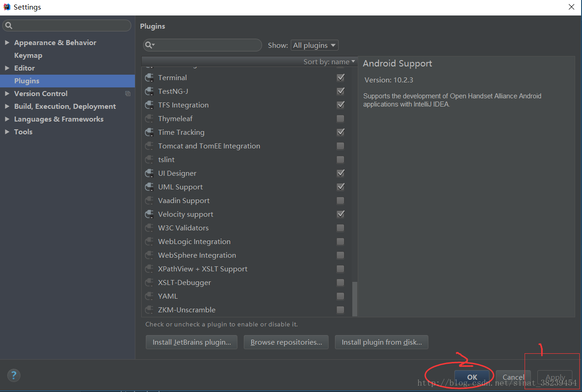
Task: Open Version Control settings category
Action: (x=41, y=93)
